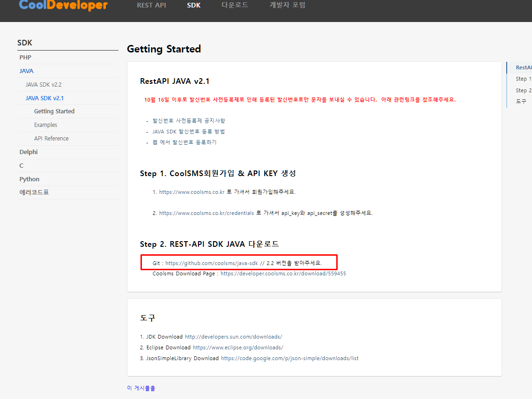Viewport: 532px width, 399px height.
Task: Select the SDK menu item
Action: click(x=194, y=5)
